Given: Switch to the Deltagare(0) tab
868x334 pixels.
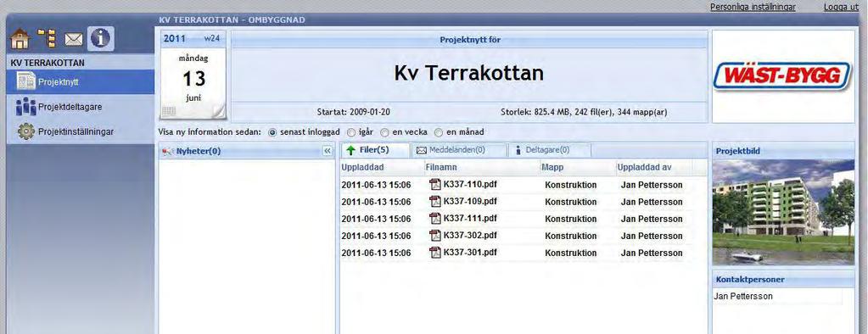Looking at the screenshot, I should [550, 150].
